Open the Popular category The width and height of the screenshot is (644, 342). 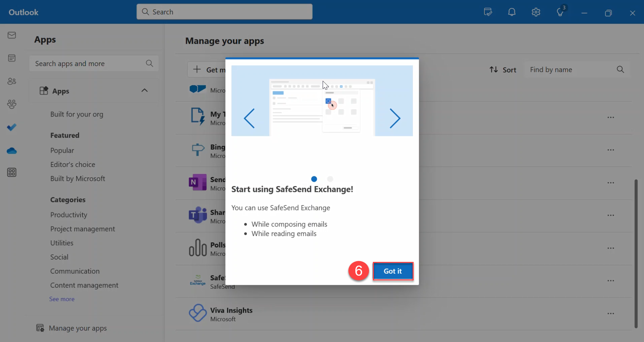pos(62,150)
